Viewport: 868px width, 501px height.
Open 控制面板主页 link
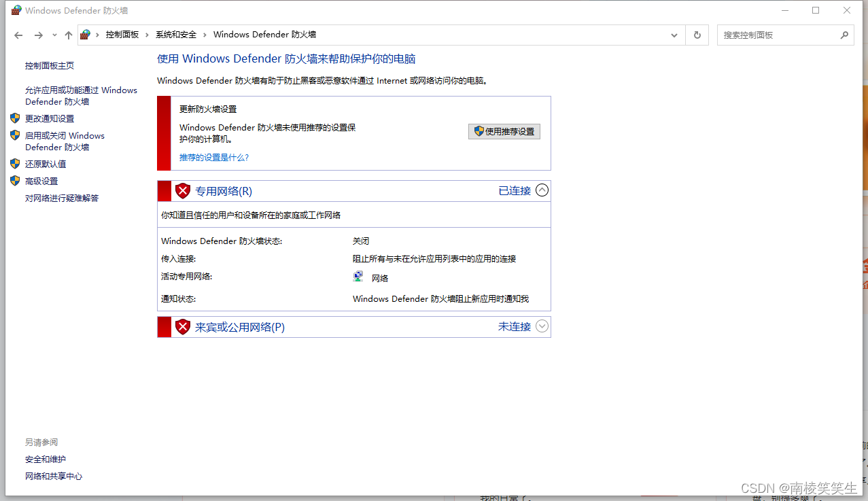coord(50,66)
